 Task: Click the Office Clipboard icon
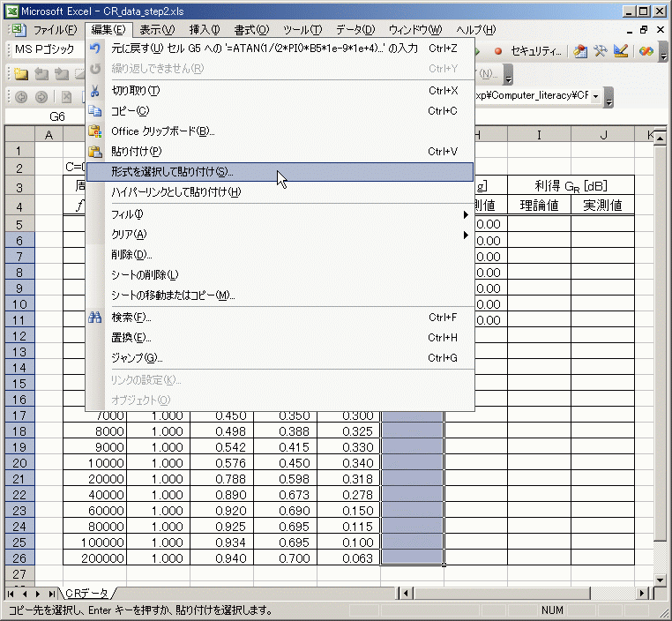tap(95, 131)
